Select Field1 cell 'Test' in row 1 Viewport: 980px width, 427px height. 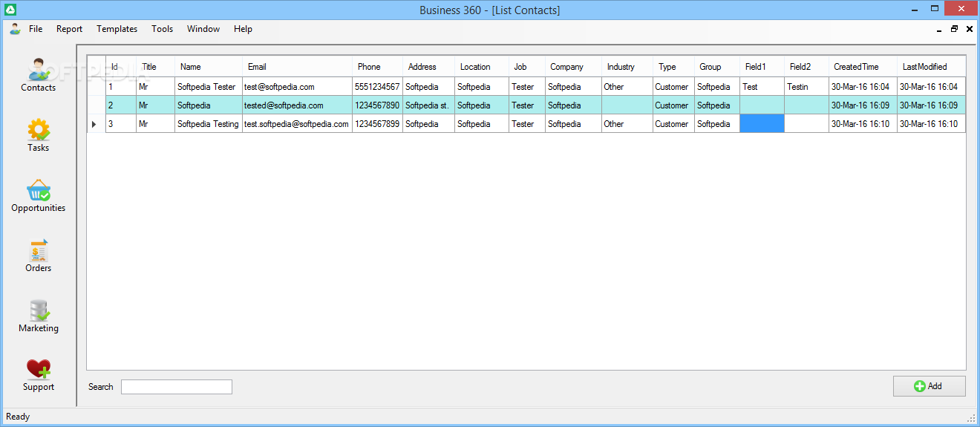(x=762, y=87)
